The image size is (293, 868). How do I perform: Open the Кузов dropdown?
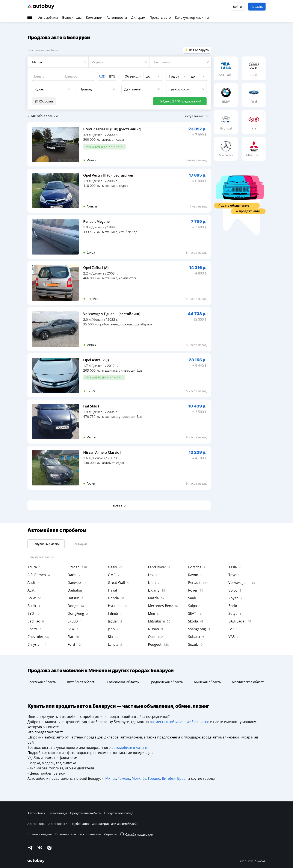[x=52, y=89]
